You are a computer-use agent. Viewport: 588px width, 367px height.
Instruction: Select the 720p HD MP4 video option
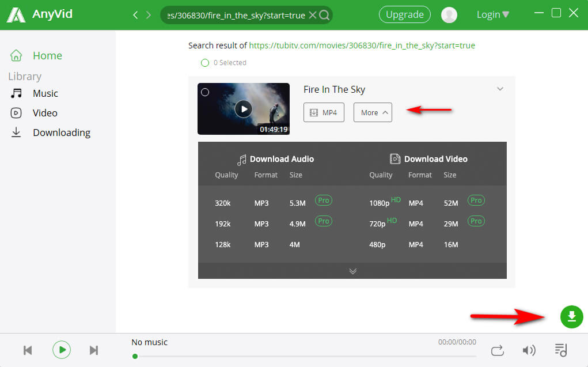coord(414,224)
